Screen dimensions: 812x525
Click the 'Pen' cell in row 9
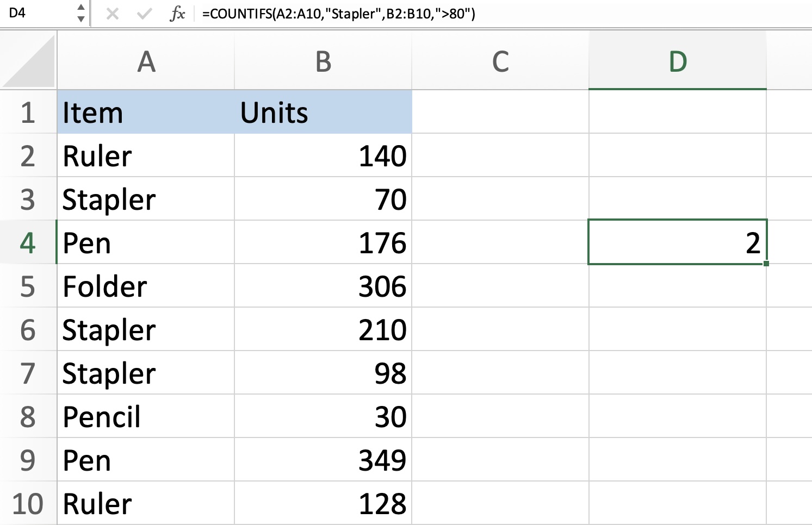click(146, 460)
